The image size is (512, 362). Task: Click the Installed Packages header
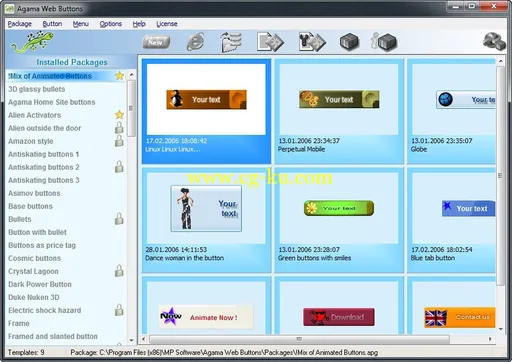click(x=72, y=62)
